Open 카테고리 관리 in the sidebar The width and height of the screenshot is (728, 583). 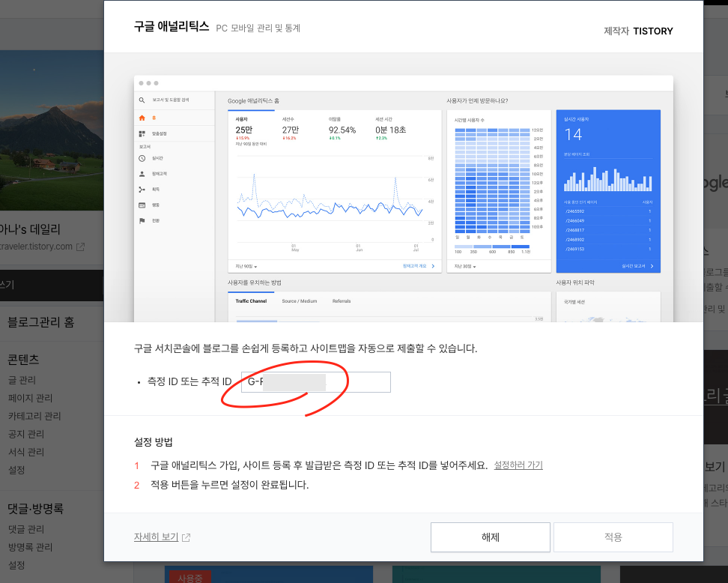34,416
